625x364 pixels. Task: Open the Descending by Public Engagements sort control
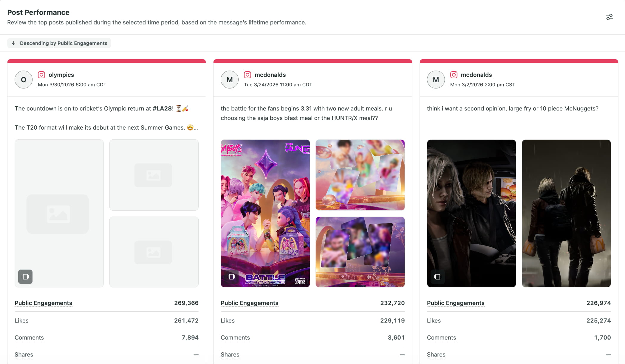tap(59, 43)
